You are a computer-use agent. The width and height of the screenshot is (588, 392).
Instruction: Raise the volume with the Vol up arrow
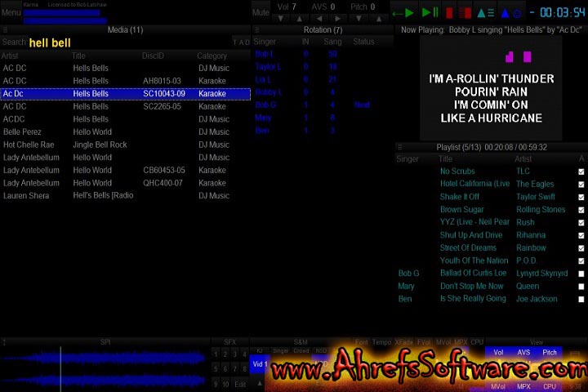pos(299,19)
